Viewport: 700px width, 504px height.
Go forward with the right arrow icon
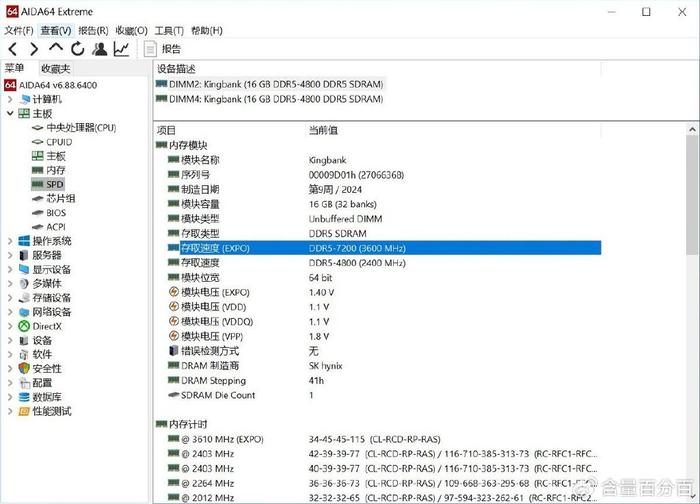(34, 49)
